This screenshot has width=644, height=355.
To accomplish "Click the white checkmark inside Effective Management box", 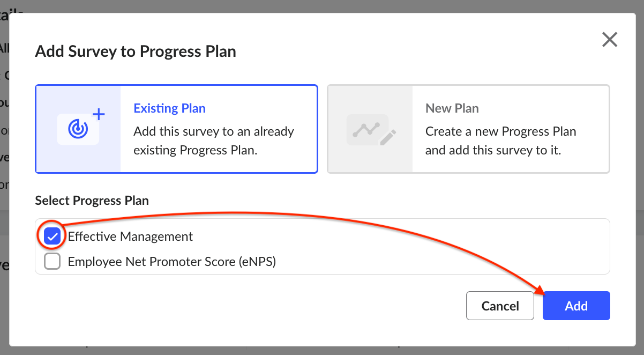I will 52,236.
